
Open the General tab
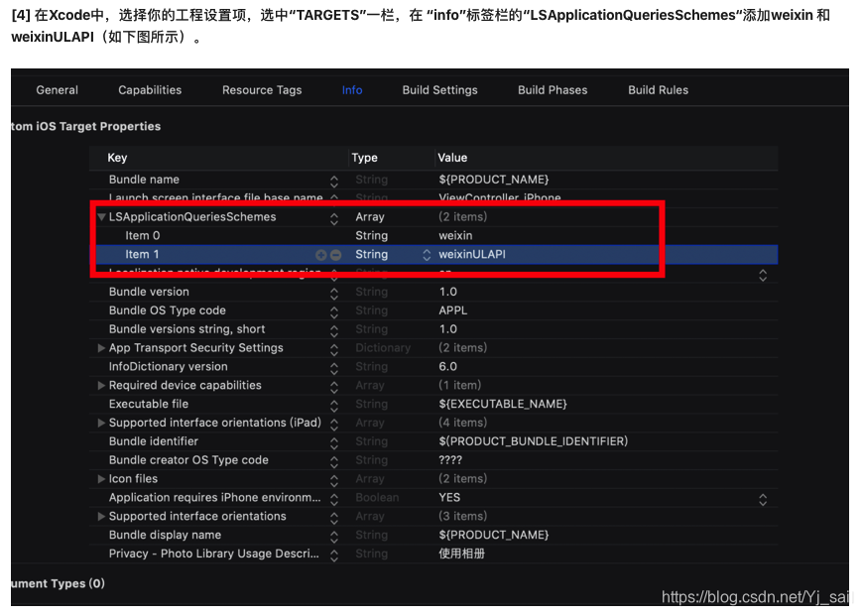[58, 89]
